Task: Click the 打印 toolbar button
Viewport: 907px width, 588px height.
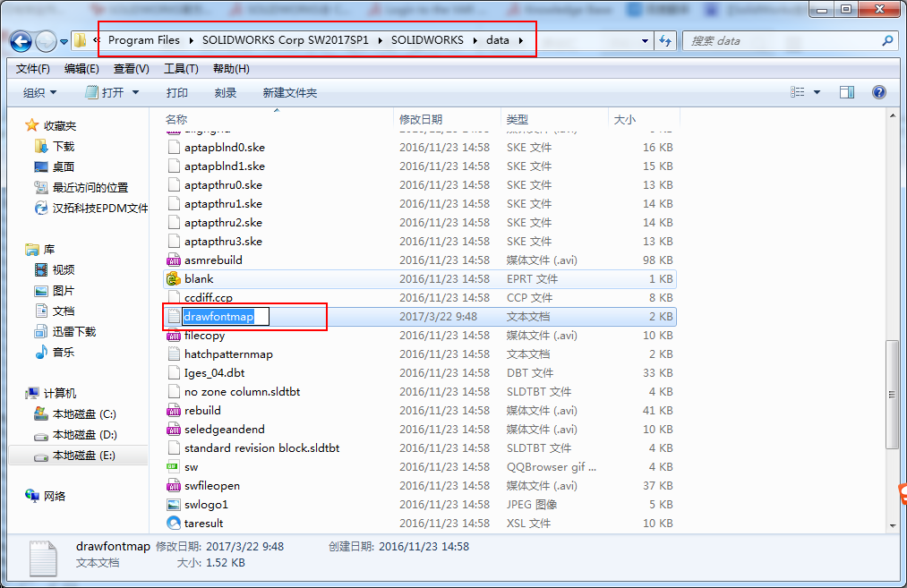Action: click(177, 92)
